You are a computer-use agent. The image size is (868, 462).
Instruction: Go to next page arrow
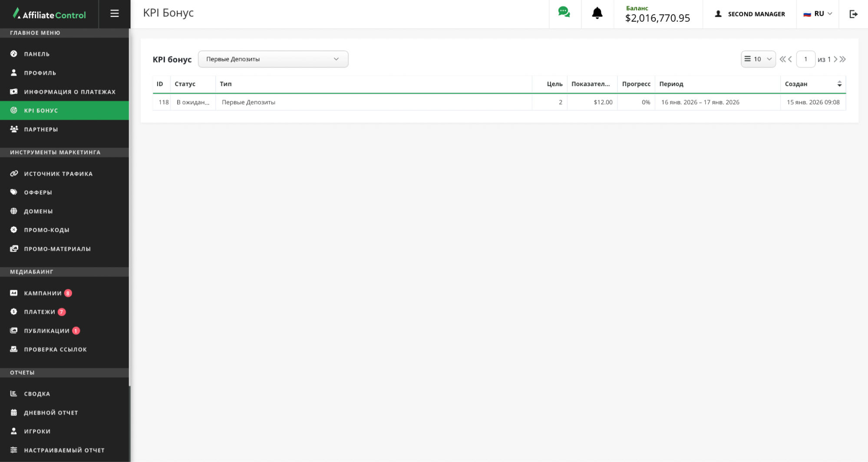[x=835, y=59]
